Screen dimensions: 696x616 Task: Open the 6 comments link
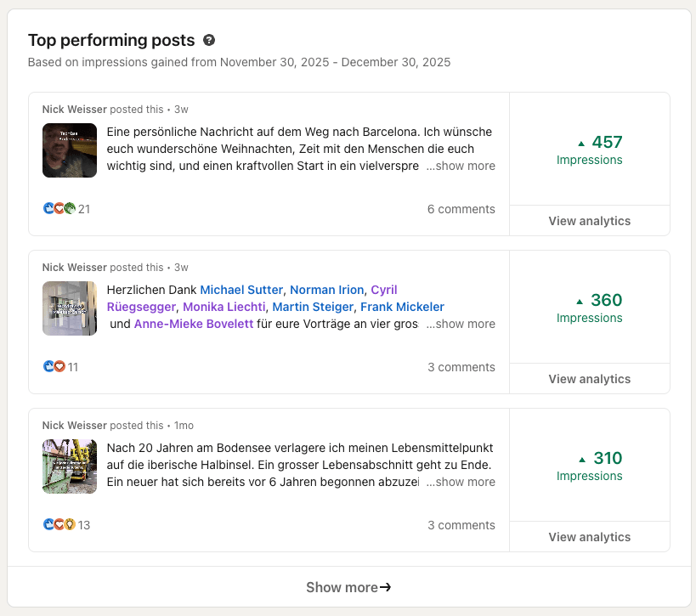point(461,209)
